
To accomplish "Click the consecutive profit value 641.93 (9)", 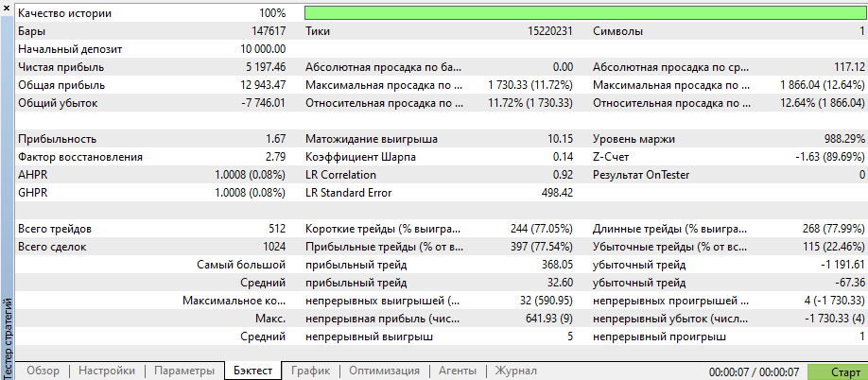I will [x=549, y=319].
